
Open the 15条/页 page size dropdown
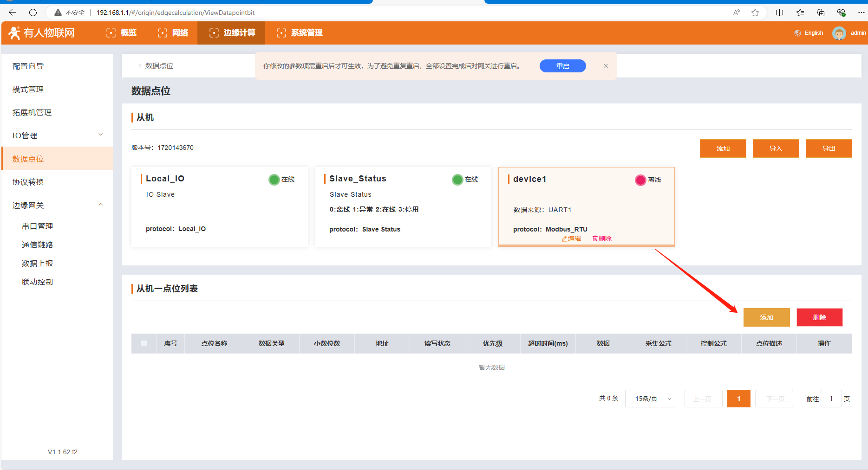tap(650, 399)
